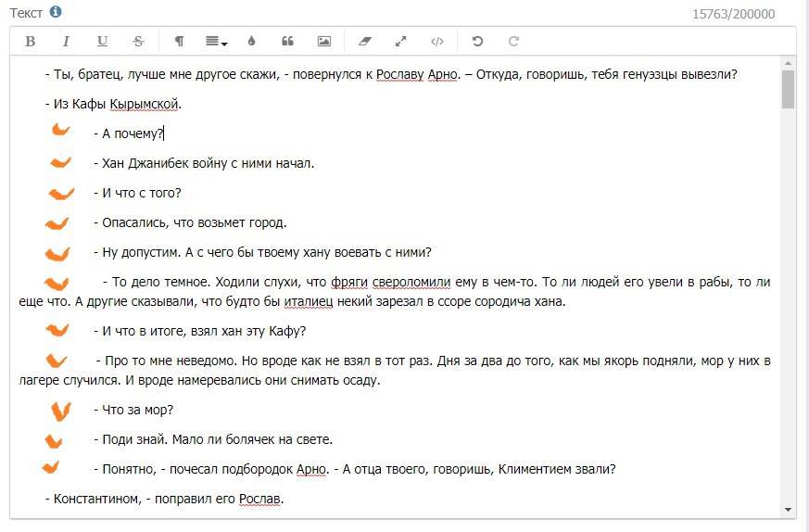Viewport: 809px width, 532px height.
Task: Toggle underline text formatting
Action: click(x=102, y=41)
